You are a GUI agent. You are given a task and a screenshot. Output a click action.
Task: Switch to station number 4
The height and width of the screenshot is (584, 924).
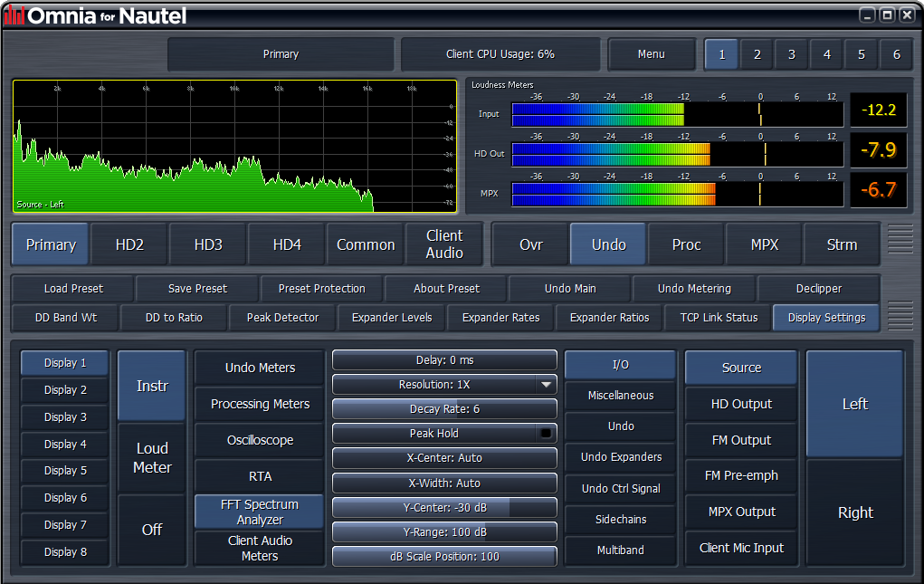click(825, 54)
